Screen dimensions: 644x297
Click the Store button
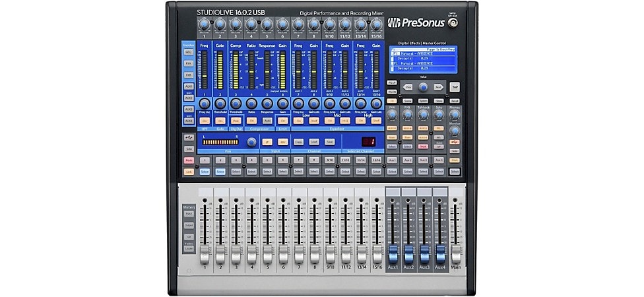pyautogui.click(x=439, y=100)
